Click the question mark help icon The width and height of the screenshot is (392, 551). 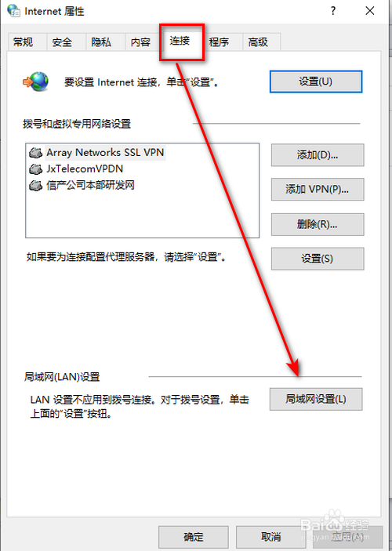333,11
